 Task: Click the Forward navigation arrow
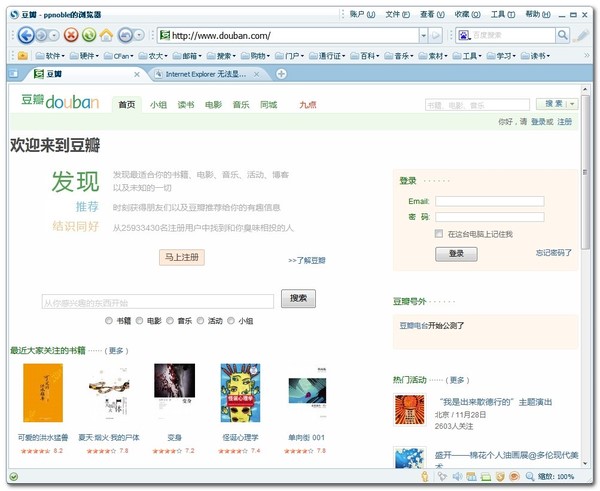(41, 36)
